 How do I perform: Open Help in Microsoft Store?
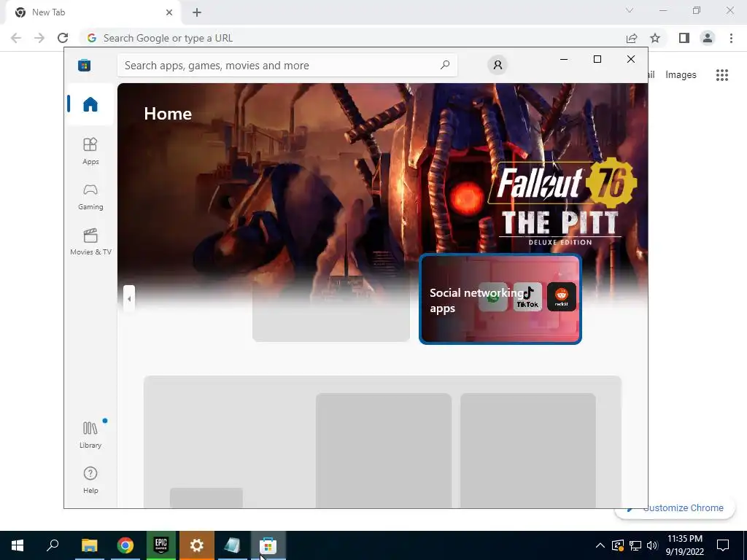[x=90, y=480]
